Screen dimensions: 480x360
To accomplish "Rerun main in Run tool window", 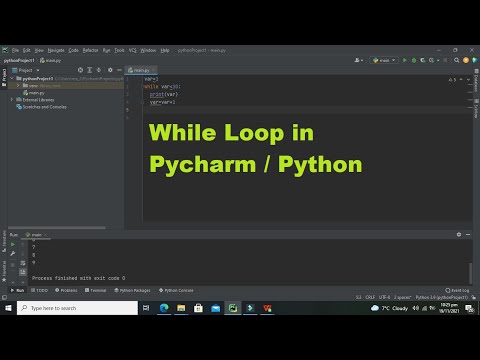I will click(13, 244).
